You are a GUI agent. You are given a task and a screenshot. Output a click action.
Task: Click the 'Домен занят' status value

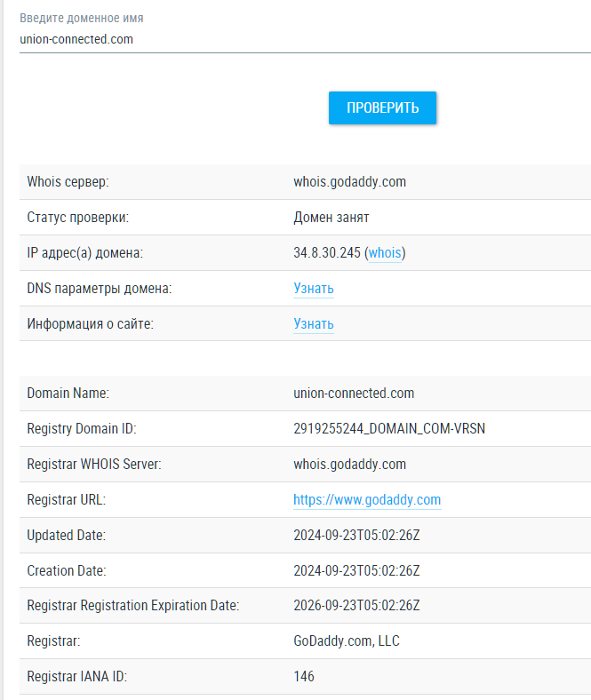tap(331, 218)
